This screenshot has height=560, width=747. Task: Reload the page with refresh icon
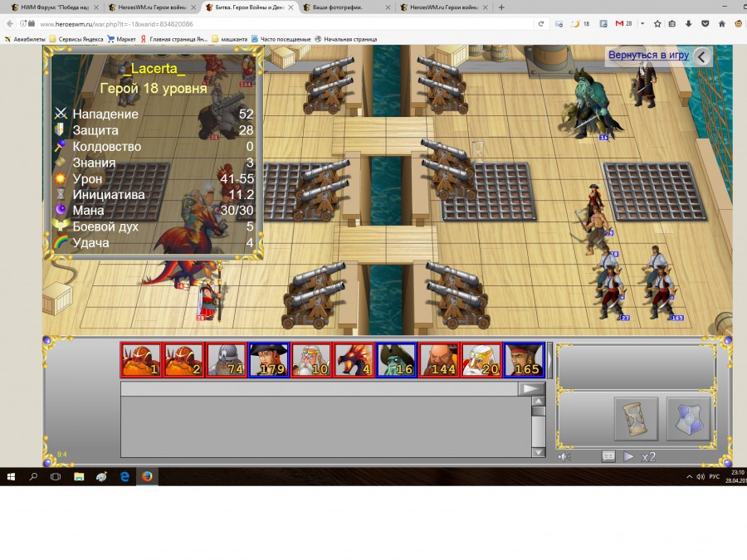coord(540,24)
